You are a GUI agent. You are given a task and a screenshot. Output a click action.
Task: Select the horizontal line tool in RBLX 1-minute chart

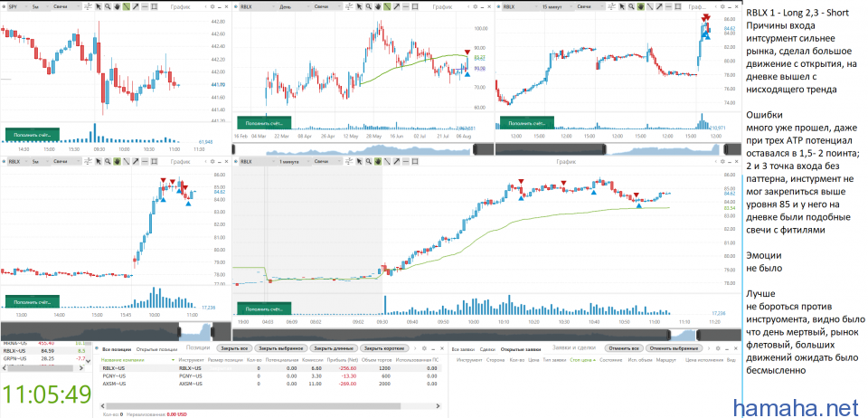point(406,162)
